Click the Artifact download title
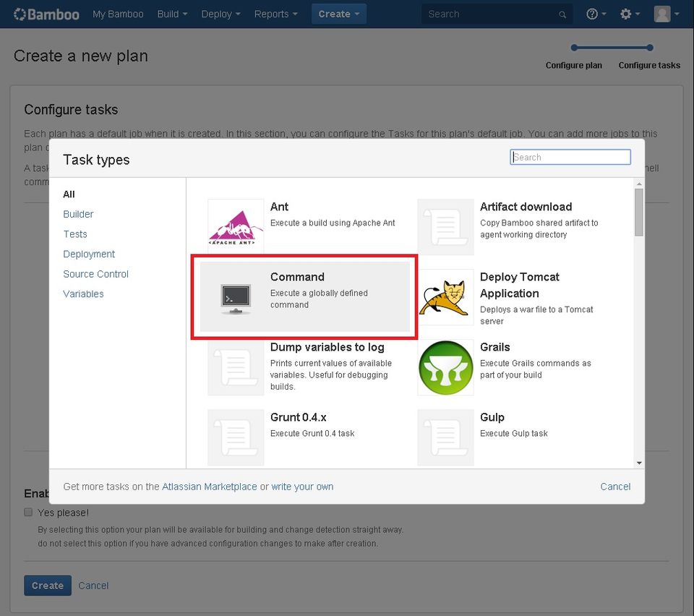The height and width of the screenshot is (616, 694). tap(526, 207)
